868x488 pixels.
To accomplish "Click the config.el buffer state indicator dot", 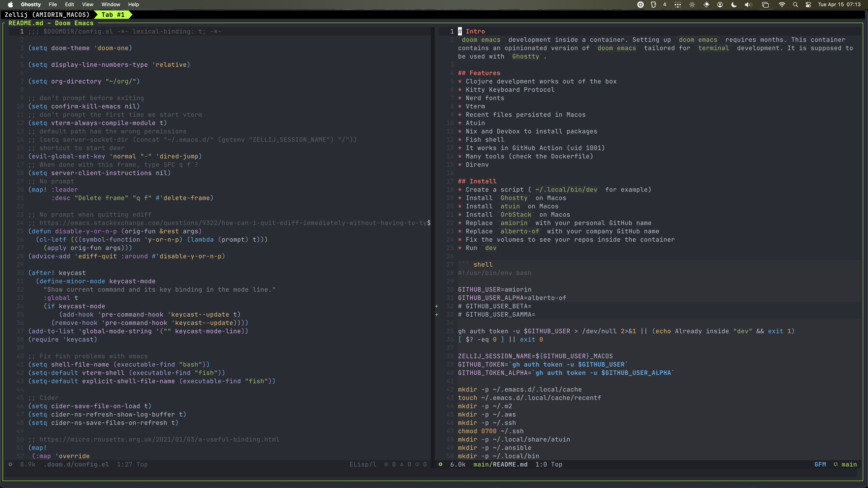I will [x=10, y=464].
